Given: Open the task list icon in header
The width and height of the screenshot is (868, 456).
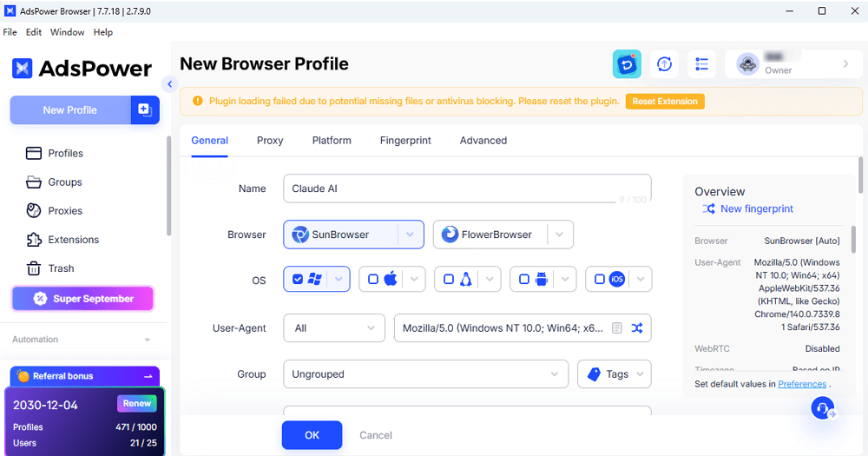Looking at the screenshot, I should coord(702,64).
